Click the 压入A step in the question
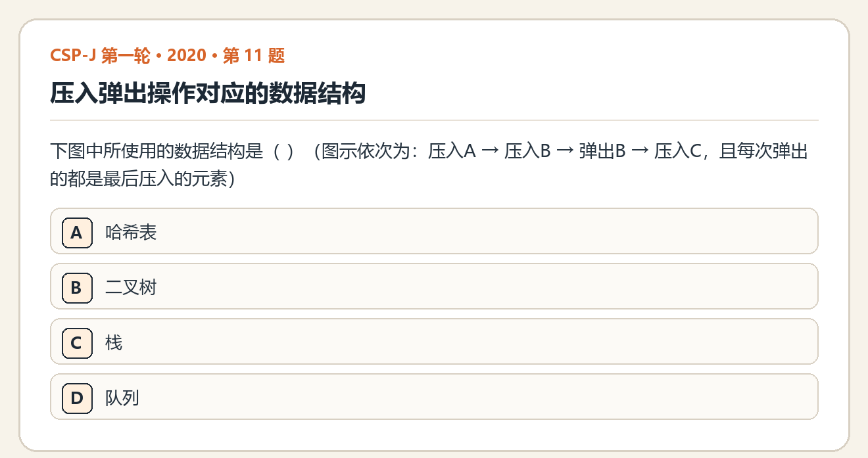868x458 pixels. tap(452, 152)
